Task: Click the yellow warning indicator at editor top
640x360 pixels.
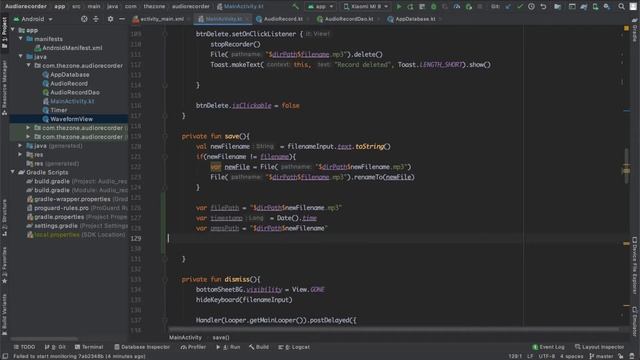Action: point(626,28)
